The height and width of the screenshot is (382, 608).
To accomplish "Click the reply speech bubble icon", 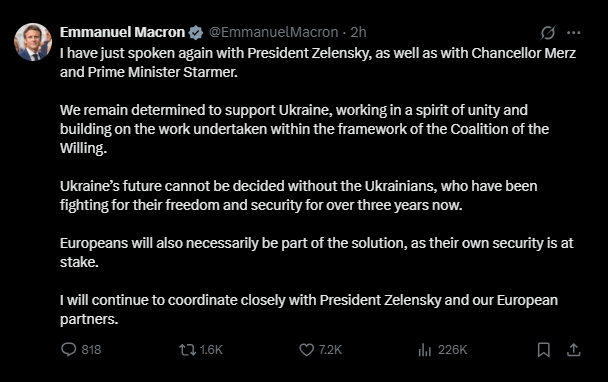I will click(x=69, y=349).
